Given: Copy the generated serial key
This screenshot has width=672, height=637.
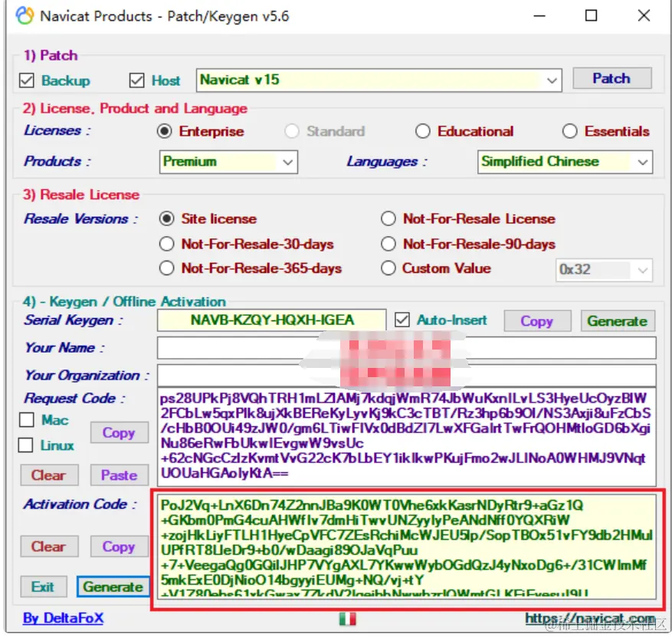Looking at the screenshot, I should pos(537,320).
